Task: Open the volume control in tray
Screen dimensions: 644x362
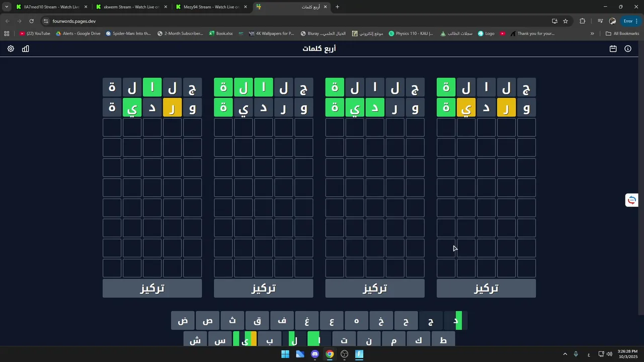Action: point(609,354)
